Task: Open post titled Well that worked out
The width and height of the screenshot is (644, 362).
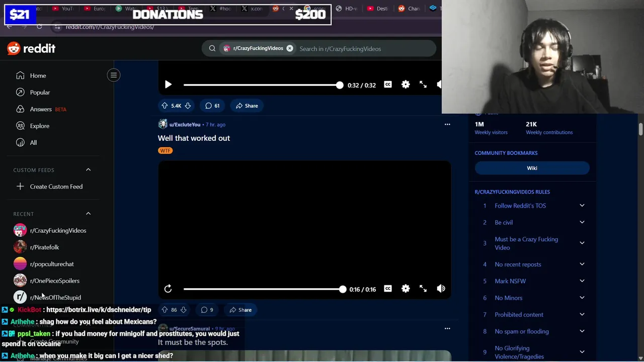Action: pyautogui.click(x=194, y=138)
